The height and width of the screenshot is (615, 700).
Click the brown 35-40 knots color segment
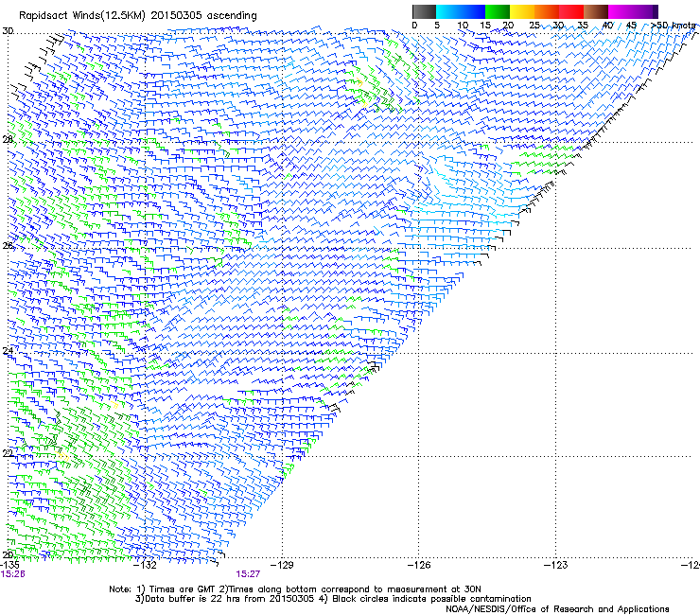[x=596, y=11]
